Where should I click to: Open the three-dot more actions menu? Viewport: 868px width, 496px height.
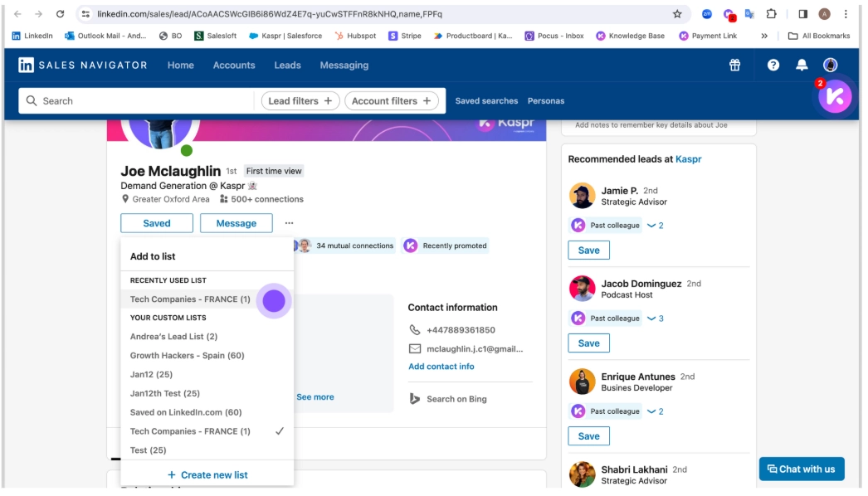click(289, 223)
